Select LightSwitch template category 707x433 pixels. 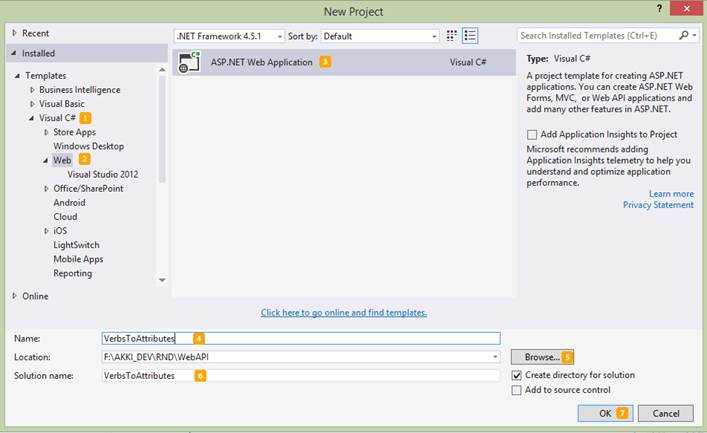(76, 245)
